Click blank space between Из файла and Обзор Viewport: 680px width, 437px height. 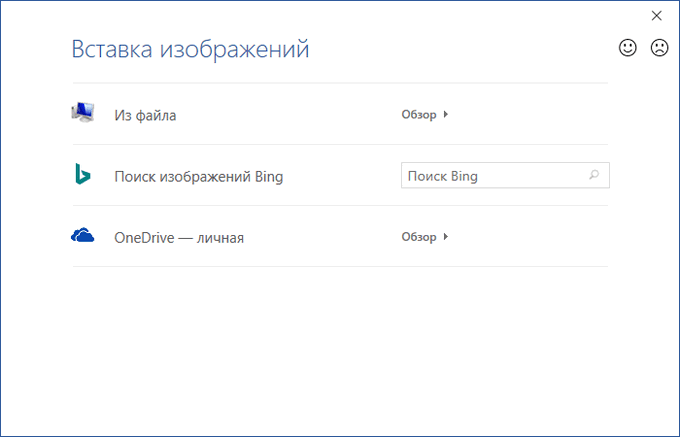290,115
